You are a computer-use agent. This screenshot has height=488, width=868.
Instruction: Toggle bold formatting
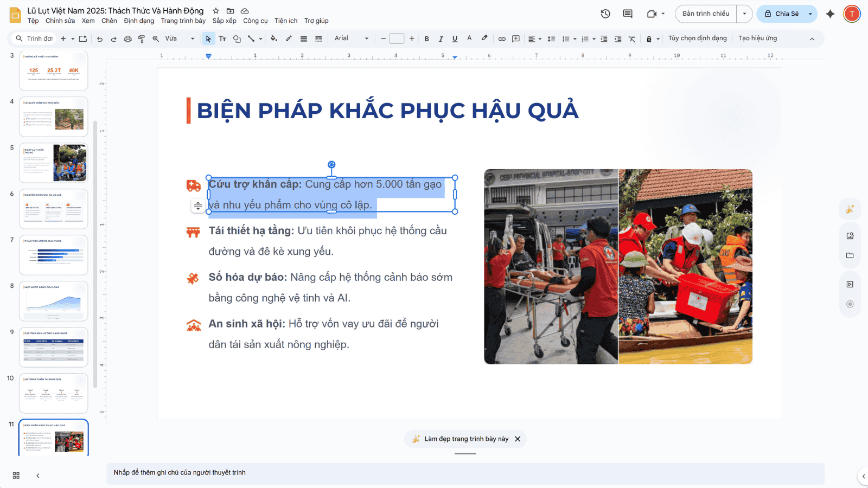[x=427, y=38]
